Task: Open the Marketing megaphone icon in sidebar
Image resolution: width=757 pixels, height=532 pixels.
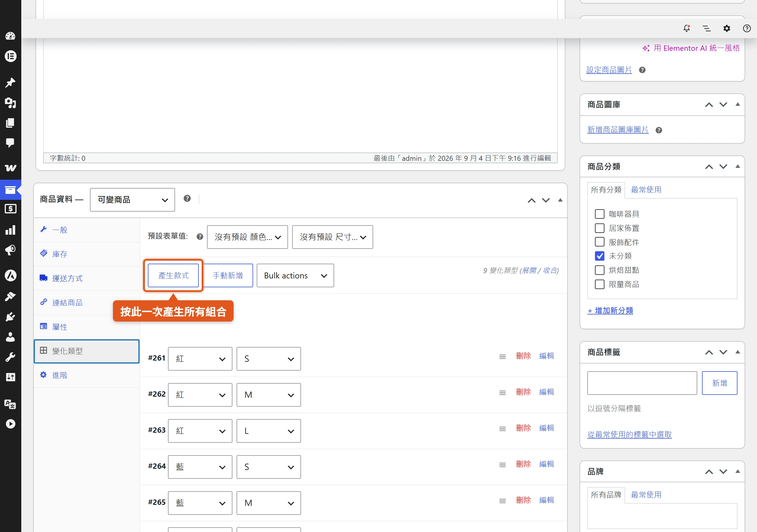Action: 10,250
